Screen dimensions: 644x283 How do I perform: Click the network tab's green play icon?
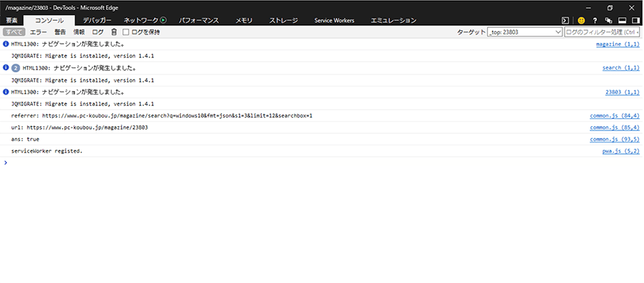tap(163, 20)
